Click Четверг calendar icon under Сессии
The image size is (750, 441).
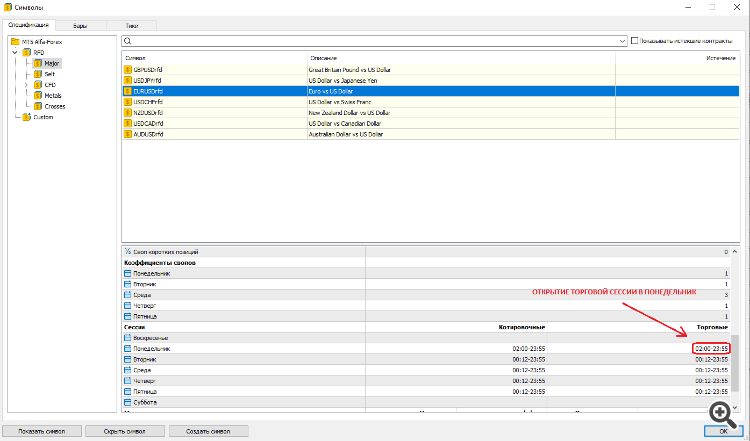(x=128, y=381)
